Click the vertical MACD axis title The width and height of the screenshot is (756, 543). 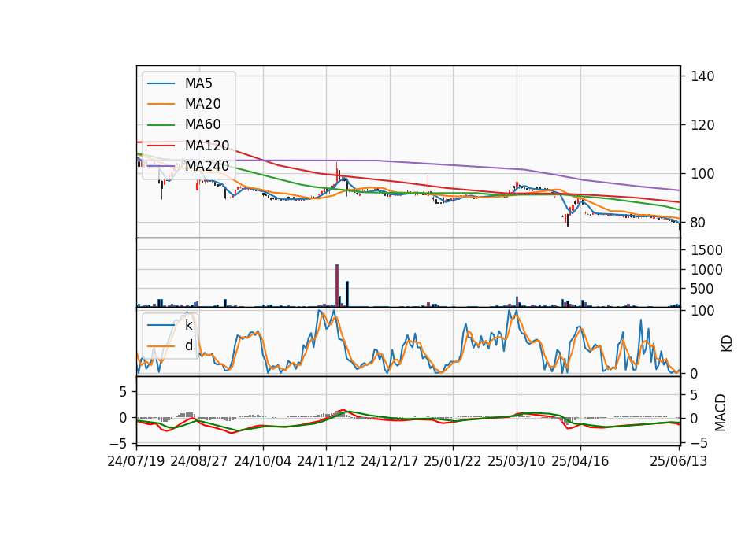(721, 413)
